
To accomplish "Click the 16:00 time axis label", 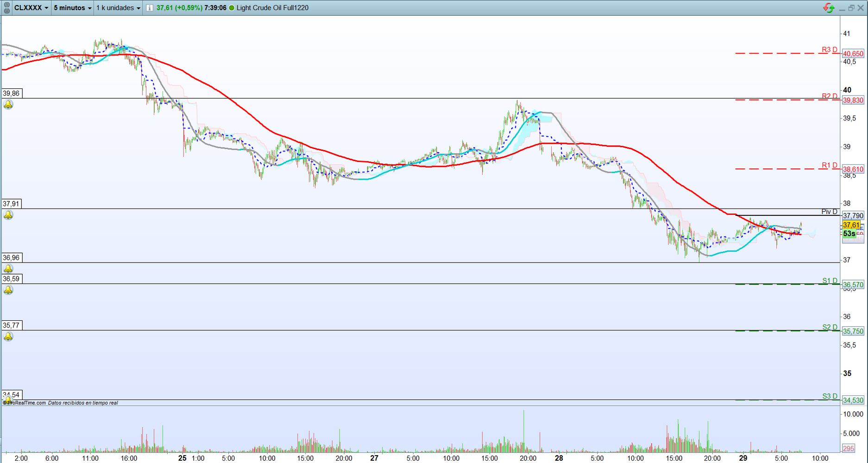I will tap(129, 458).
